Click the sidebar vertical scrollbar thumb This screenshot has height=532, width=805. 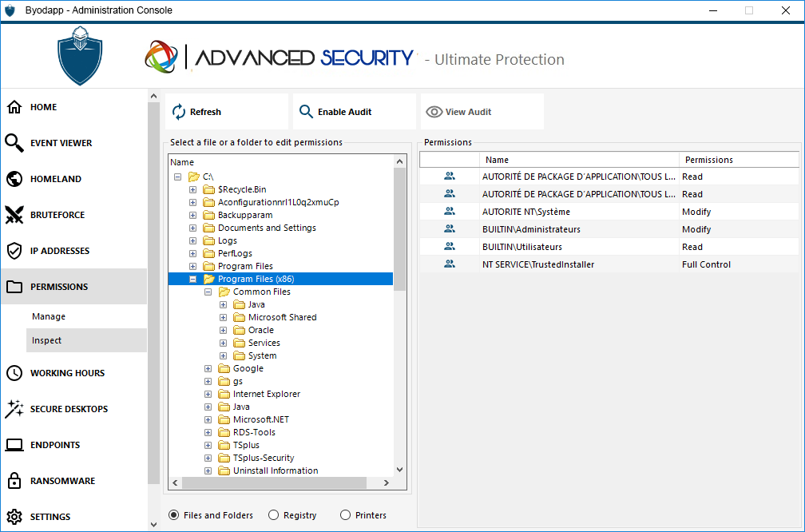click(x=153, y=292)
